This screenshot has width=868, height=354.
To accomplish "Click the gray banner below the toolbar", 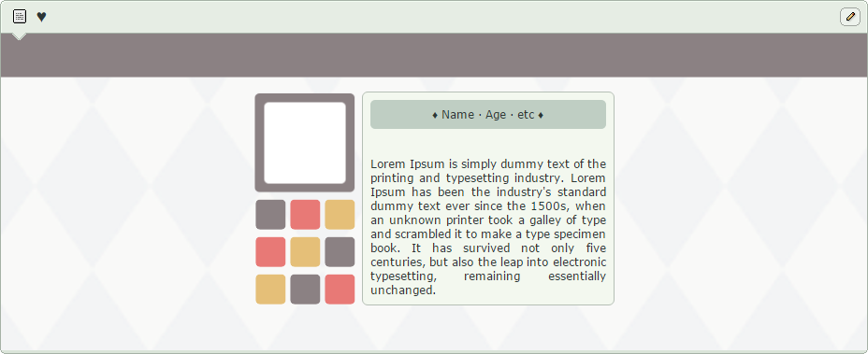I will [434, 55].
